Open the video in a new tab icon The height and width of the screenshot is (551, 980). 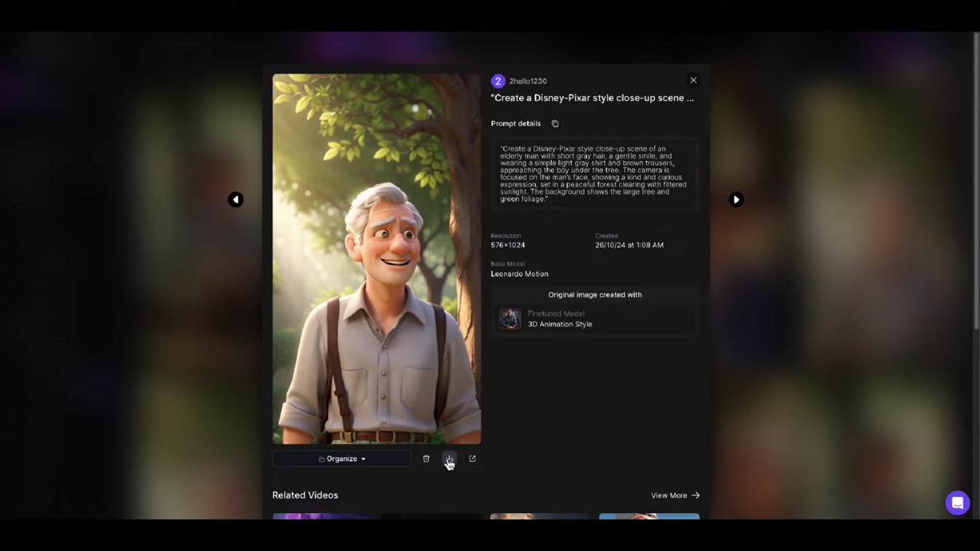point(472,459)
